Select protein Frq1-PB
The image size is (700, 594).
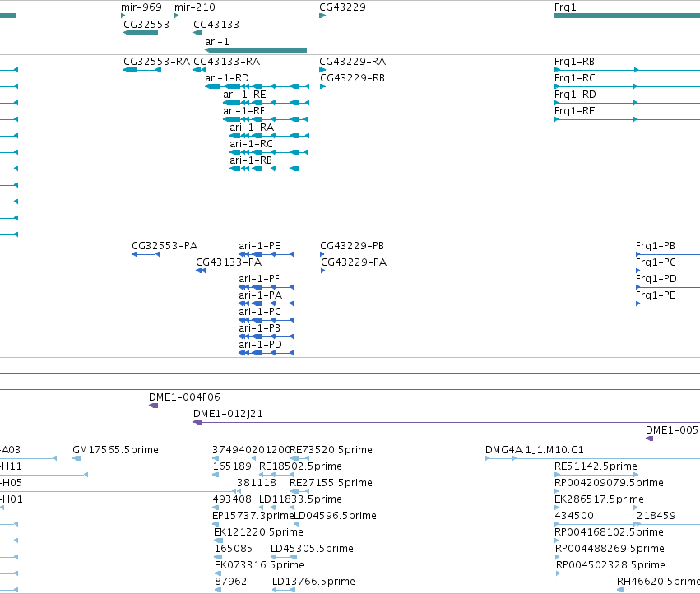point(668,254)
